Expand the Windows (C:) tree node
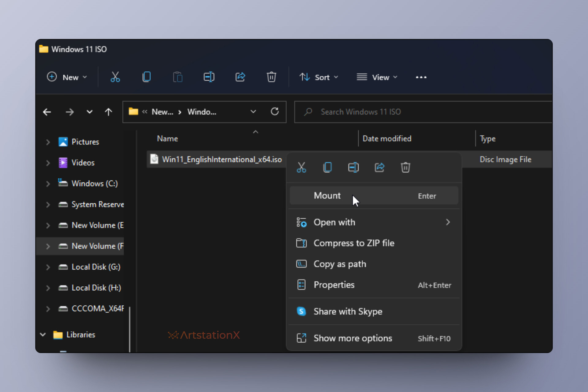588x392 pixels. 48,184
